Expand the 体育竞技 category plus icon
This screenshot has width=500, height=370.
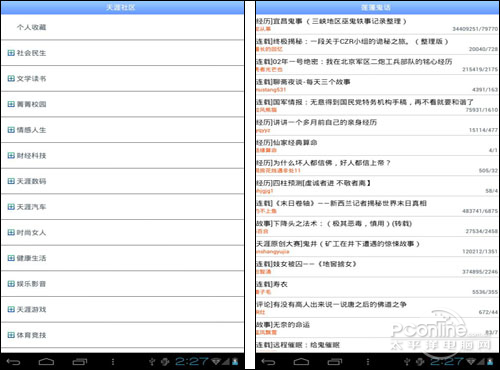(x=11, y=335)
